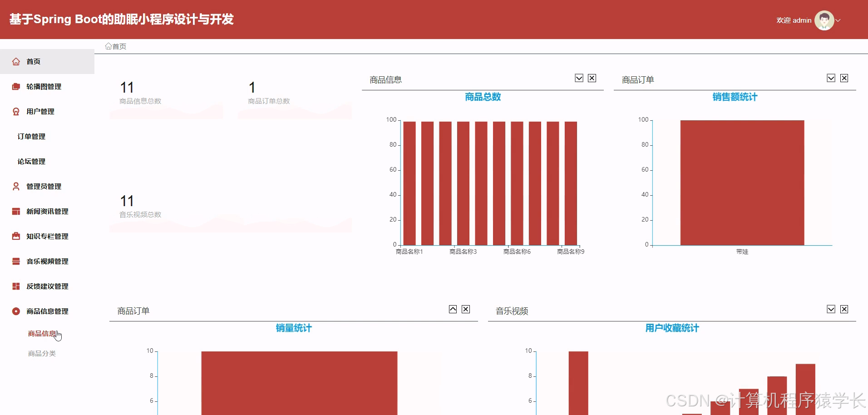The image size is (868, 415).
Task: Collapse the 销售额统计 商品订单 panel
Action: coord(831,78)
